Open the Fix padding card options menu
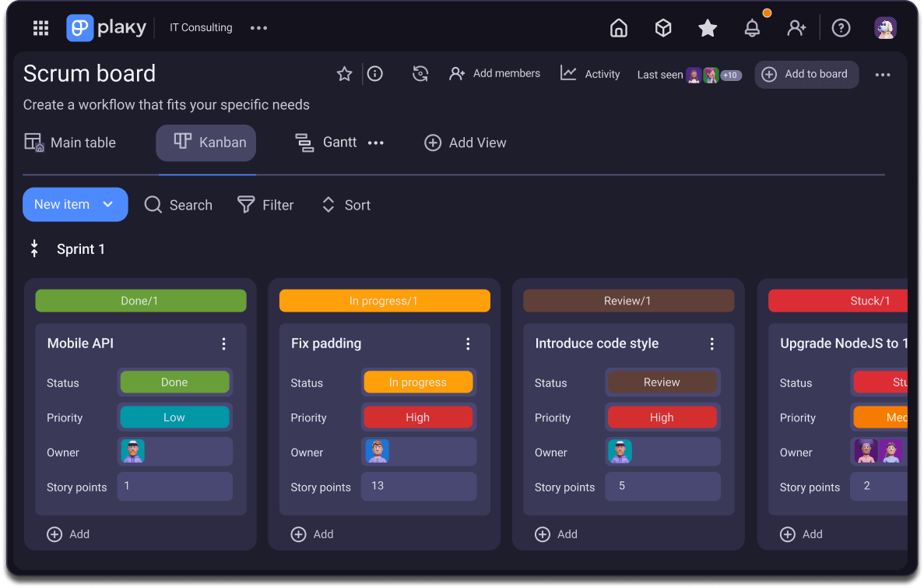924x588 pixels. point(468,343)
